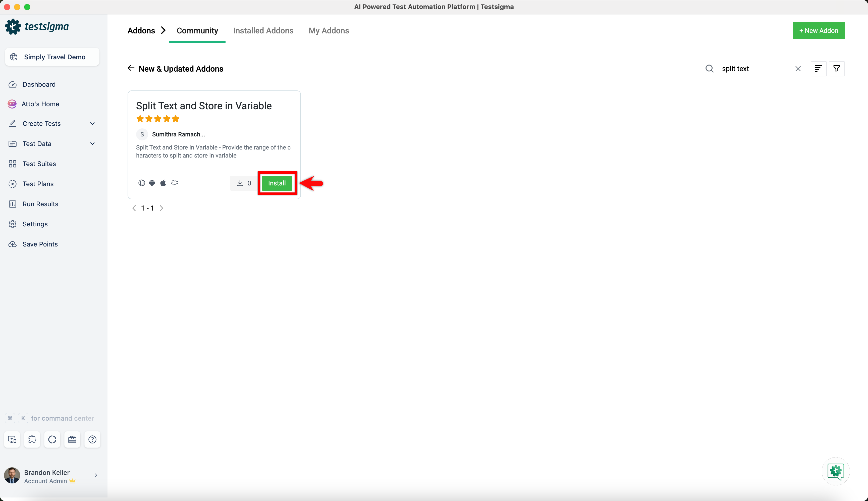Image resolution: width=868 pixels, height=501 pixels.
Task: Click the gift box icon in bottom bar
Action: pos(72,439)
